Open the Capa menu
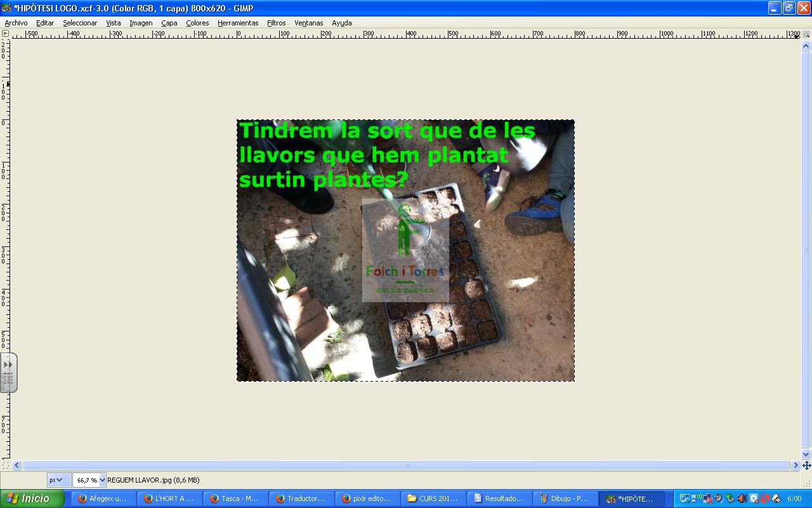 click(x=169, y=23)
